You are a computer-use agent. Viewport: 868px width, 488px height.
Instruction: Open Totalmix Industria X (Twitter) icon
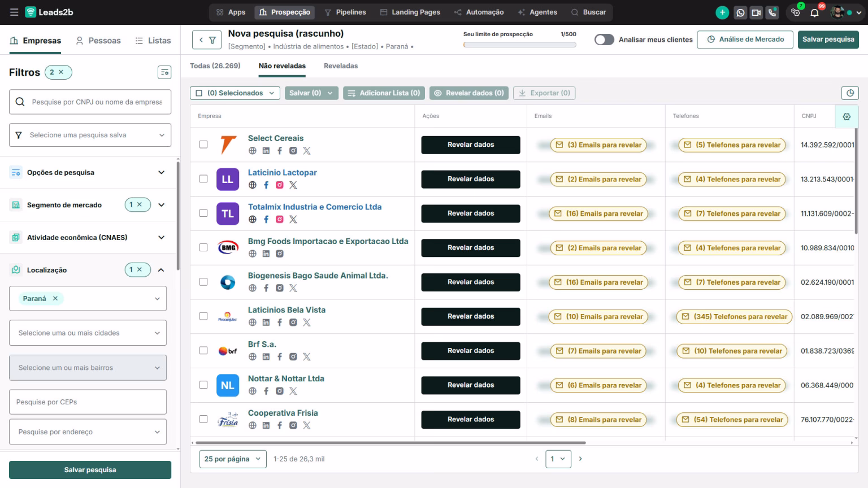click(293, 220)
